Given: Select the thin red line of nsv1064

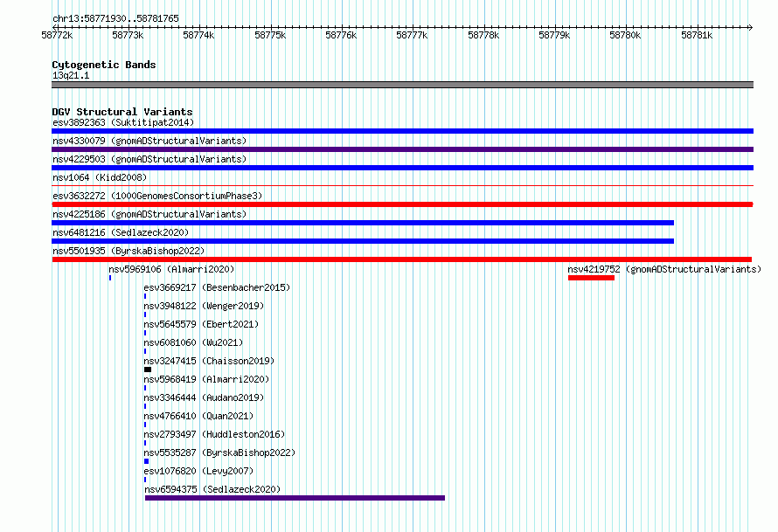Looking at the screenshot, I should (x=402, y=186).
